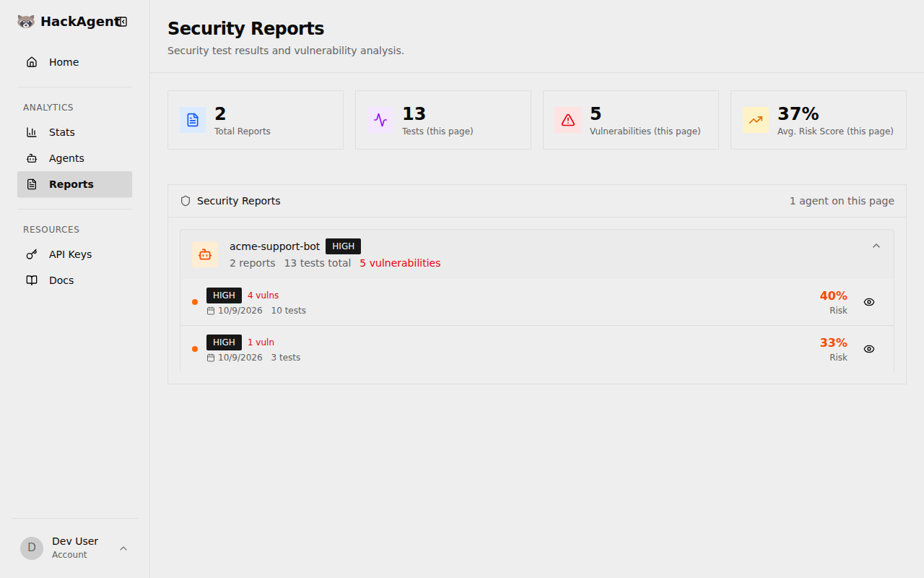Click the '2 reports' text under acme-support-bot

pos(253,263)
